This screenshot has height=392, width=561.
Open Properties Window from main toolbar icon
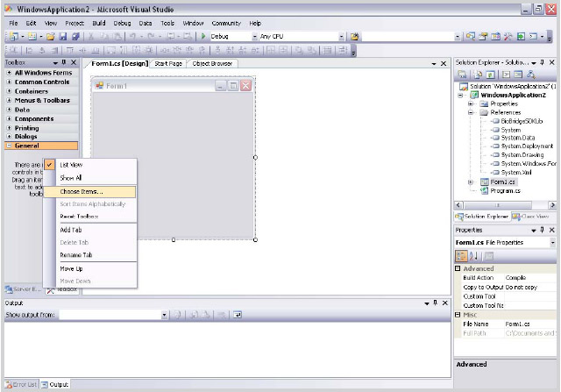tap(483, 37)
